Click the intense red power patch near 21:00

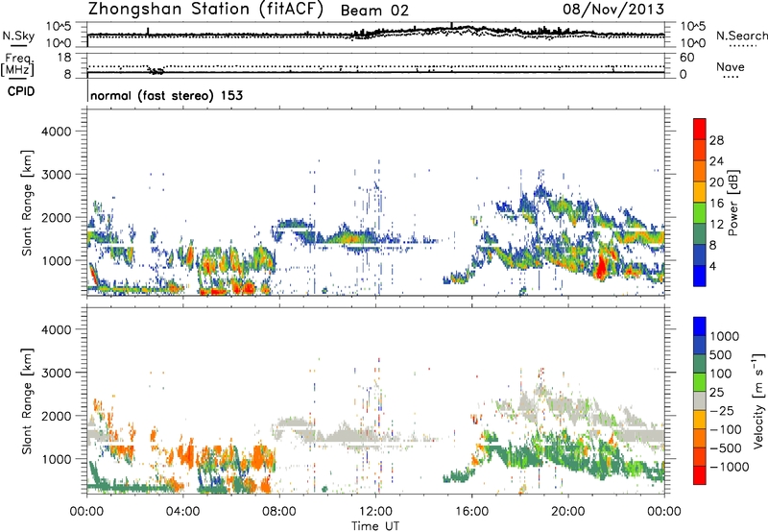tap(602, 267)
